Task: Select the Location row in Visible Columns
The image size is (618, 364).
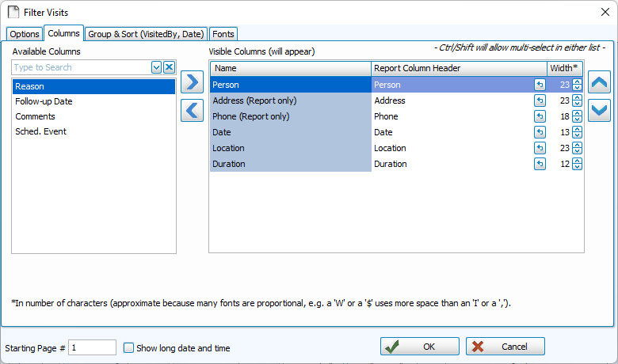Action: (x=290, y=148)
